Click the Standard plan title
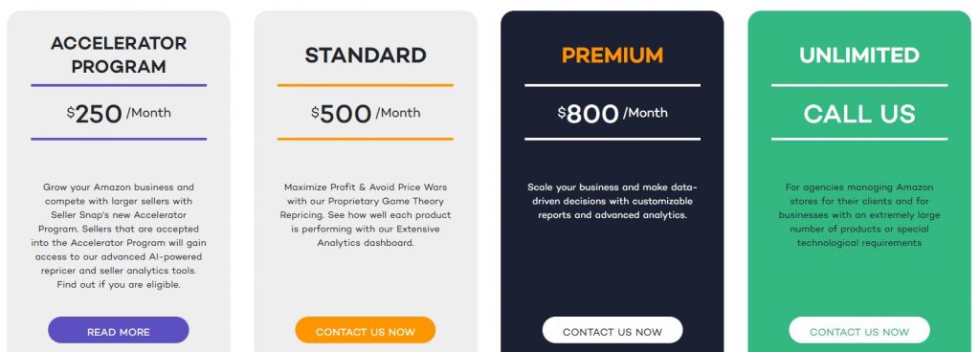This screenshot has width=980, height=352. tap(366, 55)
